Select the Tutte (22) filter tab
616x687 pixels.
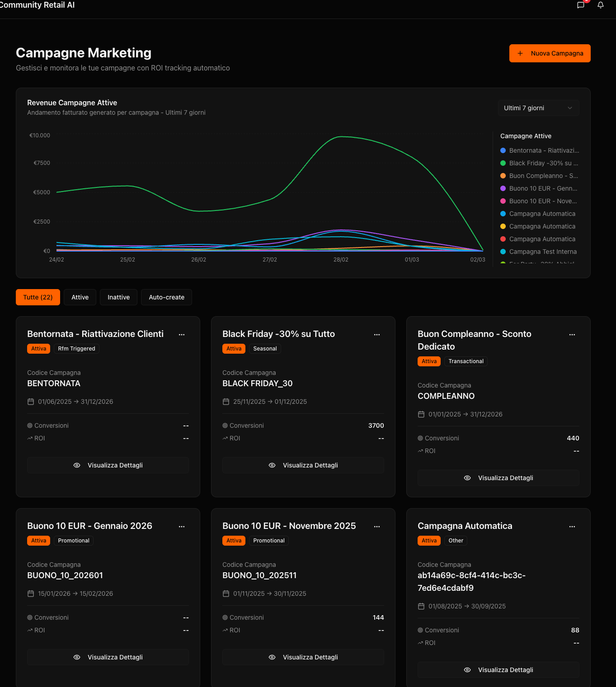38,297
